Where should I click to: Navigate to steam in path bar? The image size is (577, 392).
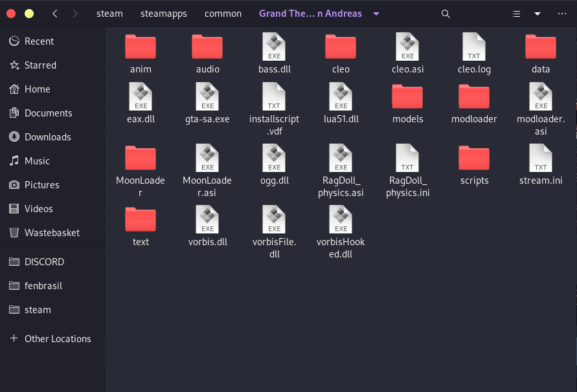point(109,14)
